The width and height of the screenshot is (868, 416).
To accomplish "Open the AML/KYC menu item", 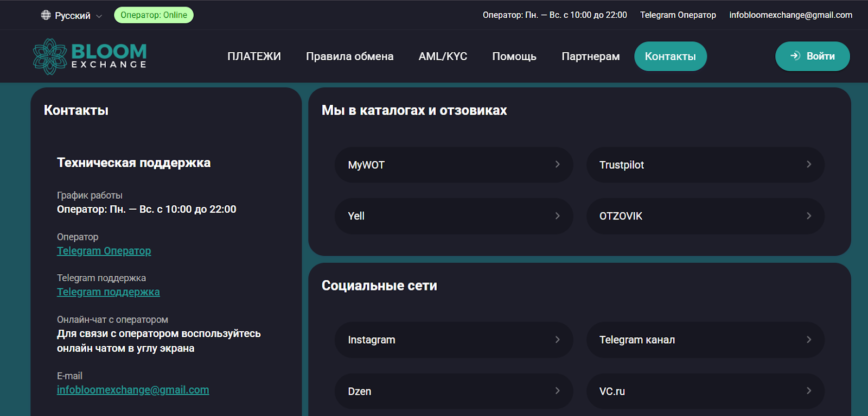I will click(443, 56).
